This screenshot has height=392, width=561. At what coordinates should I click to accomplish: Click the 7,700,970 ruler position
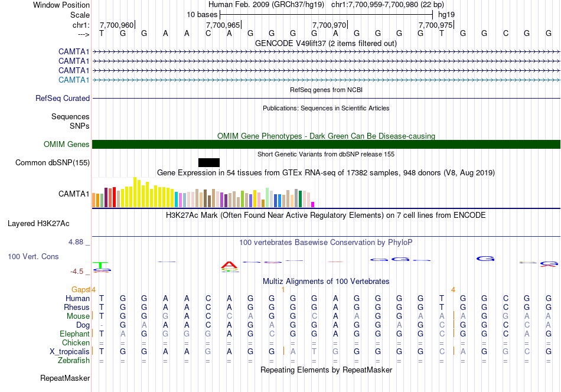329,25
